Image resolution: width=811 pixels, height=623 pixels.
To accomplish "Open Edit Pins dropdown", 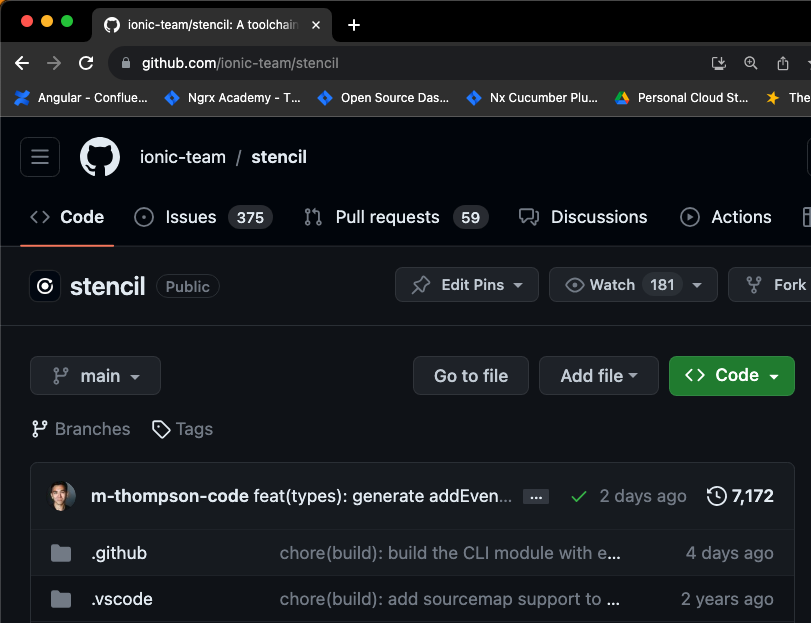I will click(467, 284).
